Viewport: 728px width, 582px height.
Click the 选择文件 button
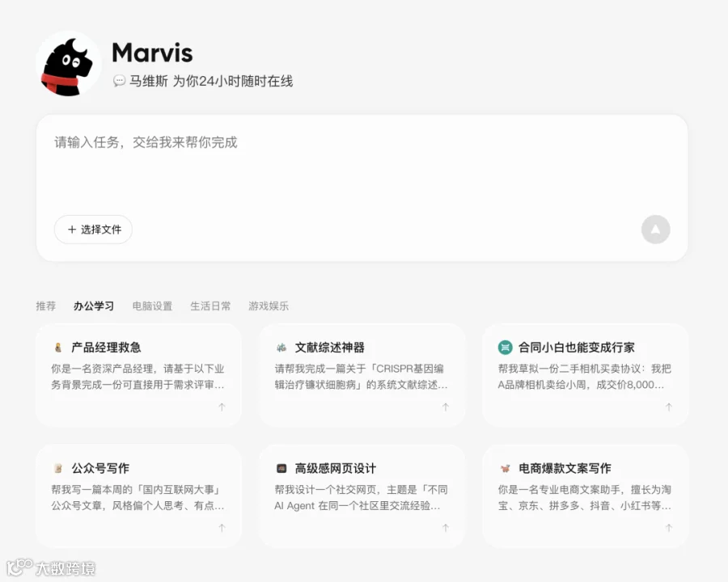pos(93,230)
